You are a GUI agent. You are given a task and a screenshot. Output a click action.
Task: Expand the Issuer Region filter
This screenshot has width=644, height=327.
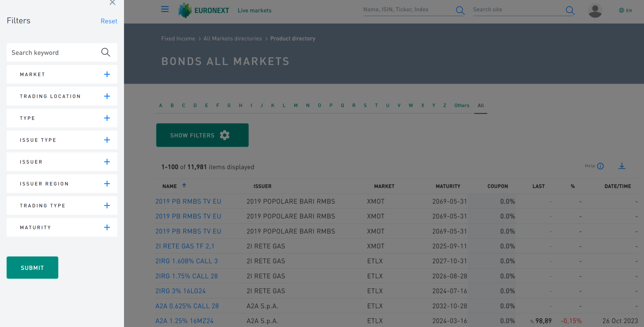pos(107,184)
